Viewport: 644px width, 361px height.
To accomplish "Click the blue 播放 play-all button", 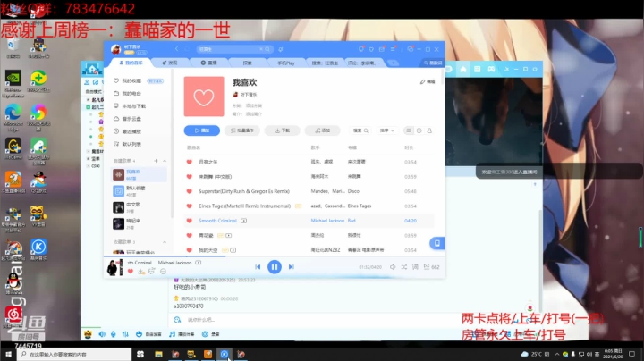I will coord(201,130).
